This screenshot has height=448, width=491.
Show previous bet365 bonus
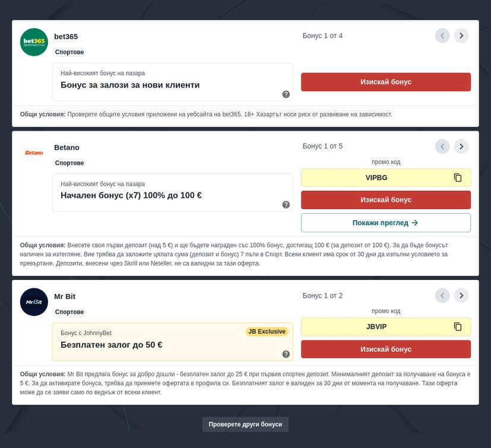[442, 36]
